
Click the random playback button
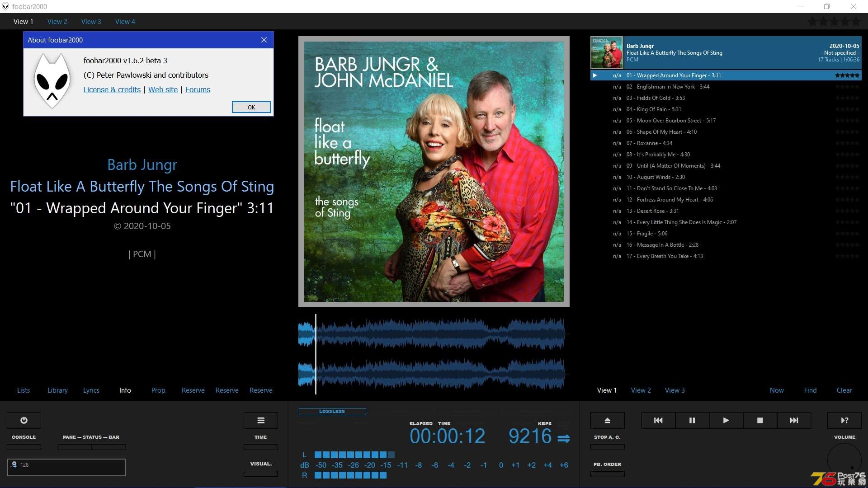pos(844,420)
